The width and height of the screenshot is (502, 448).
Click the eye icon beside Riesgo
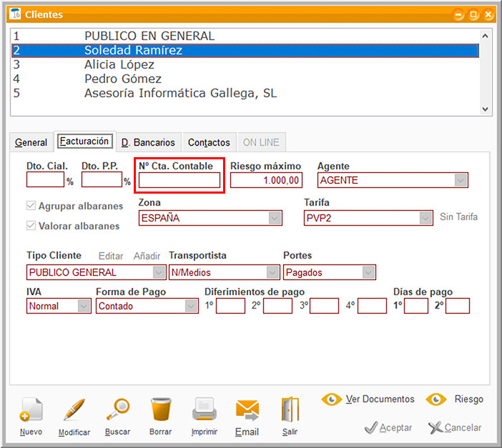pos(436,399)
